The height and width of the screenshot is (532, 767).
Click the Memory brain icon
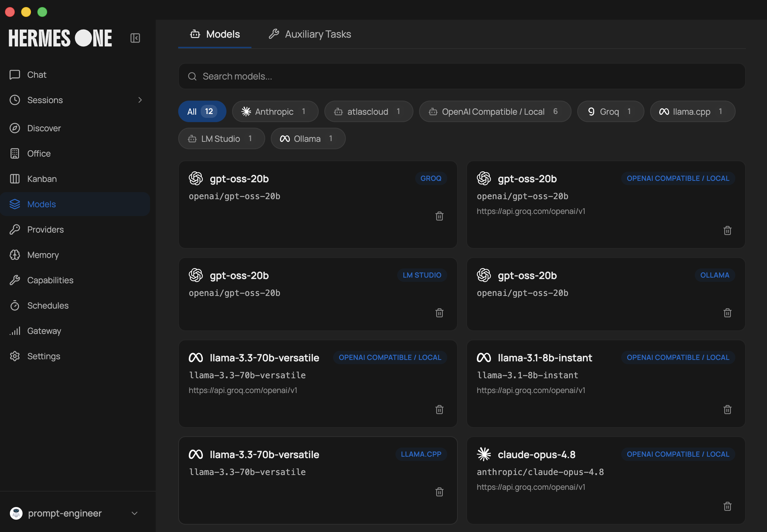pos(15,255)
